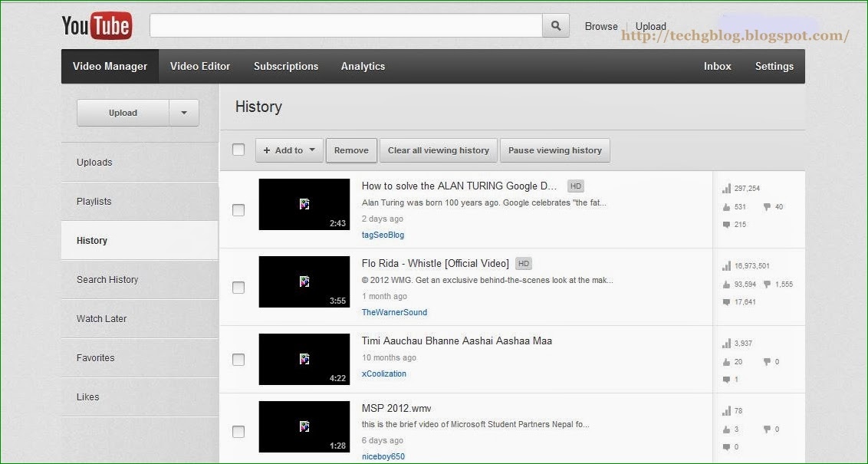
Task: Open Likes in the sidebar
Action: click(140, 397)
